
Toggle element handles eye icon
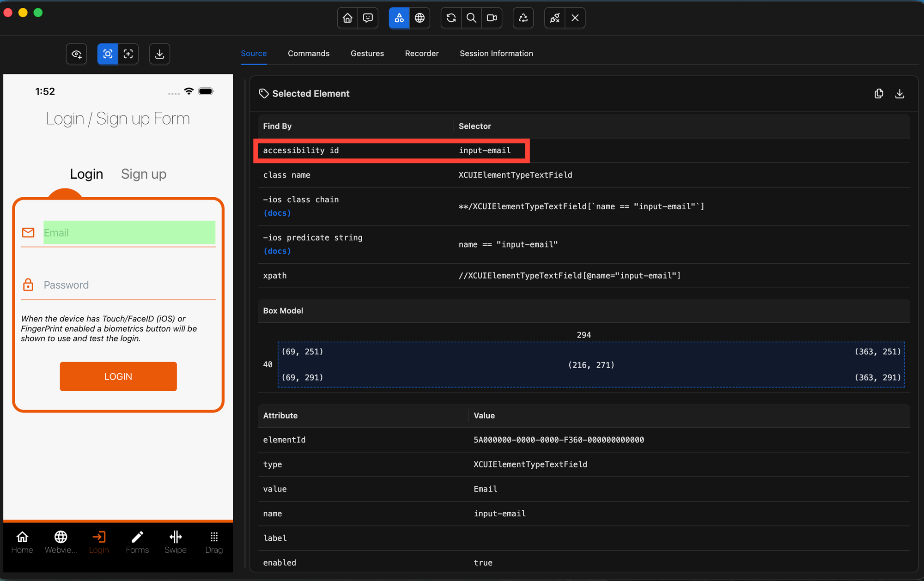tap(77, 54)
